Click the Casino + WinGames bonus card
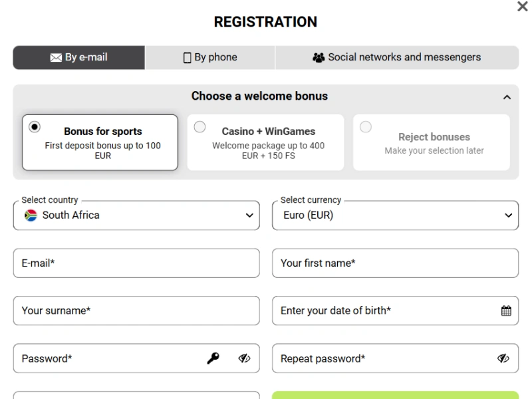The image size is (532, 399). (265, 142)
